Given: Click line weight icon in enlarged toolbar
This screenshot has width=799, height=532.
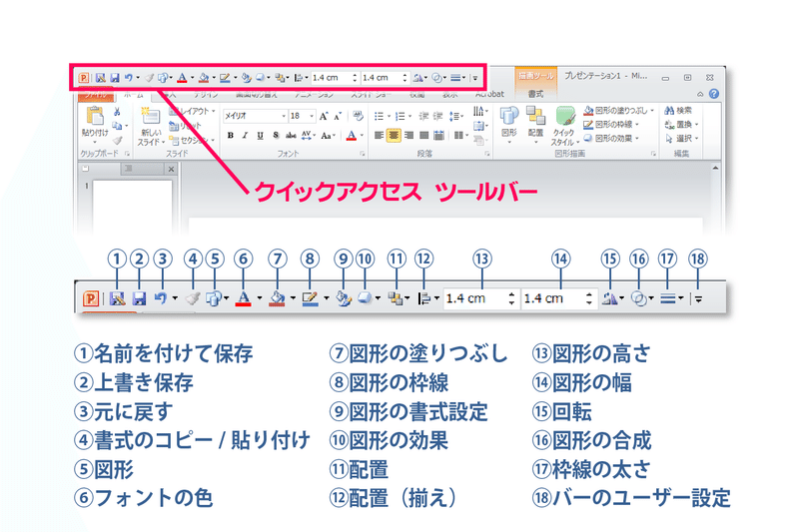Looking at the screenshot, I should click(x=667, y=298).
